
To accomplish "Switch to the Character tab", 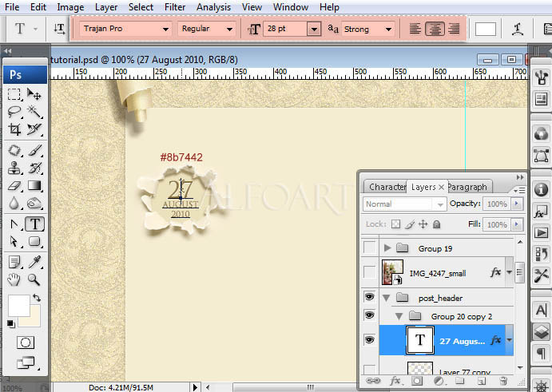I will [387, 187].
